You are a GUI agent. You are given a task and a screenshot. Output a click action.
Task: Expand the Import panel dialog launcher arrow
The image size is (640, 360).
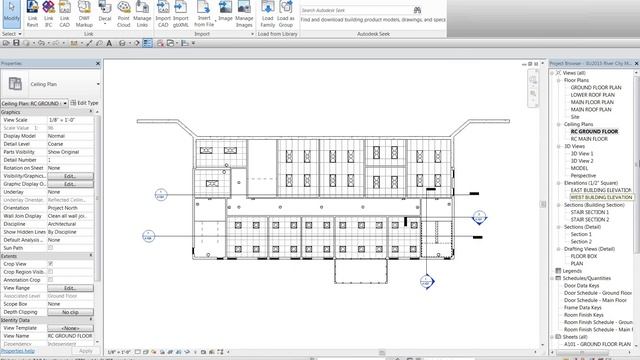pyautogui.click(x=252, y=34)
